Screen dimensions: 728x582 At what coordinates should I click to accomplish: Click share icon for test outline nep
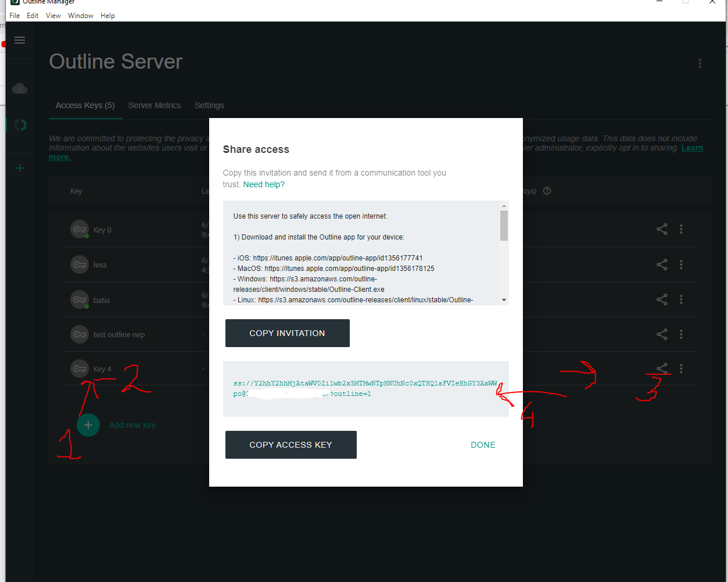coord(662,334)
